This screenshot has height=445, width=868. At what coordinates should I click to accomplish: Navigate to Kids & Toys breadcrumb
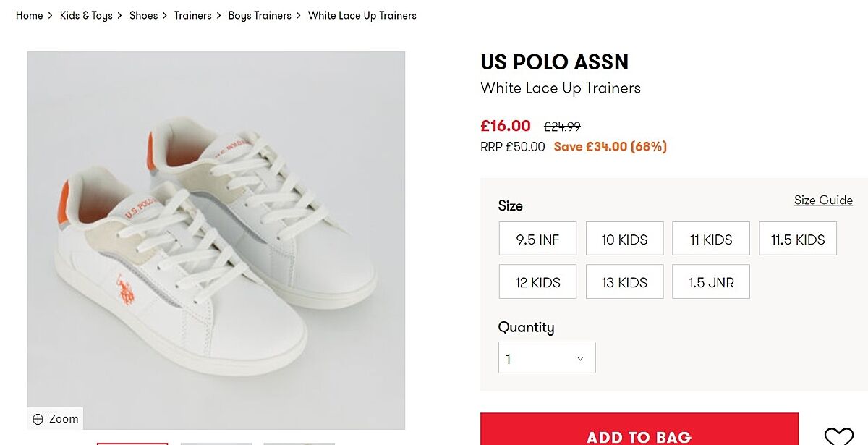pos(86,15)
